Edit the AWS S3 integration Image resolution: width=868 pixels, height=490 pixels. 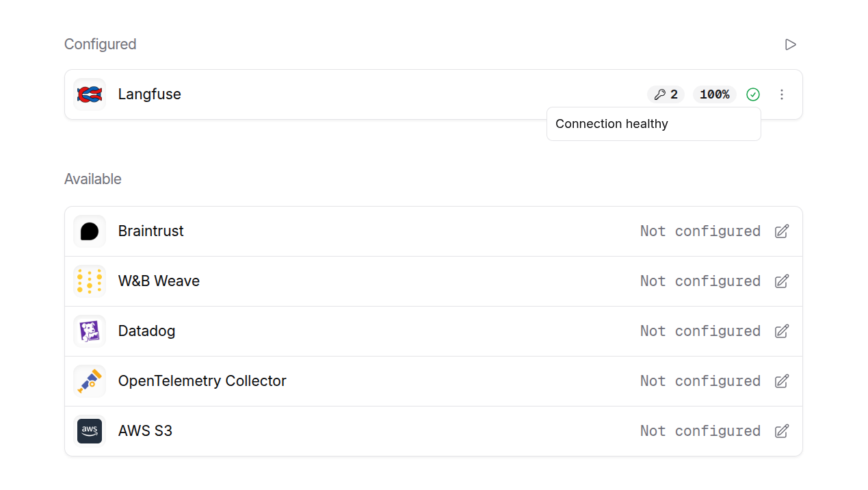(x=782, y=431)
